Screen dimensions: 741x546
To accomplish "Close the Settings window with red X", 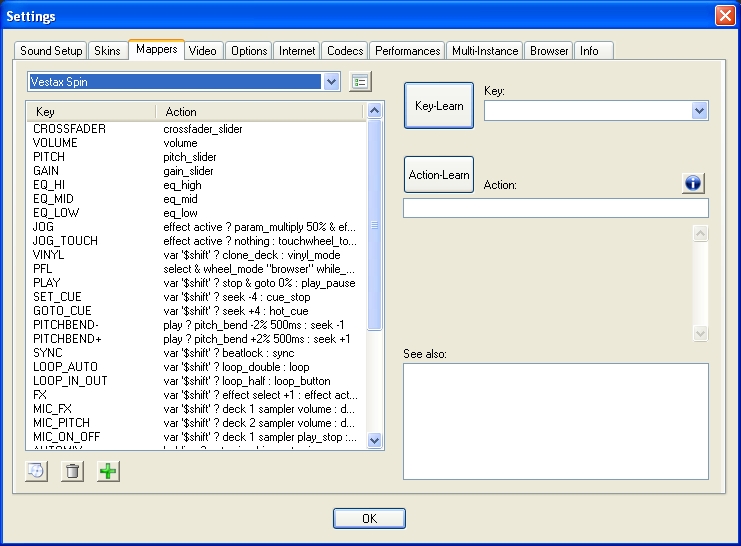I will pos(725,16).
